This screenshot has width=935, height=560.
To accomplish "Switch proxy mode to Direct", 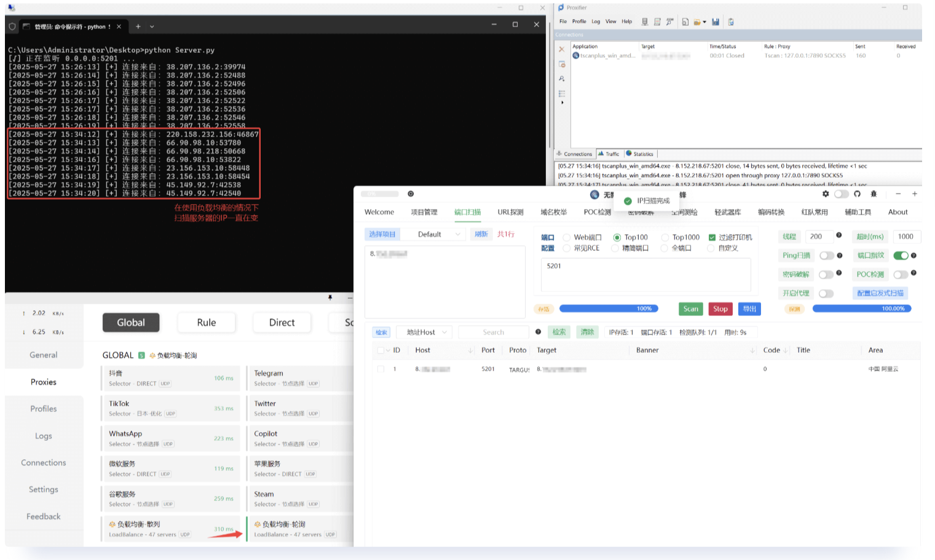I will (282, 322).
